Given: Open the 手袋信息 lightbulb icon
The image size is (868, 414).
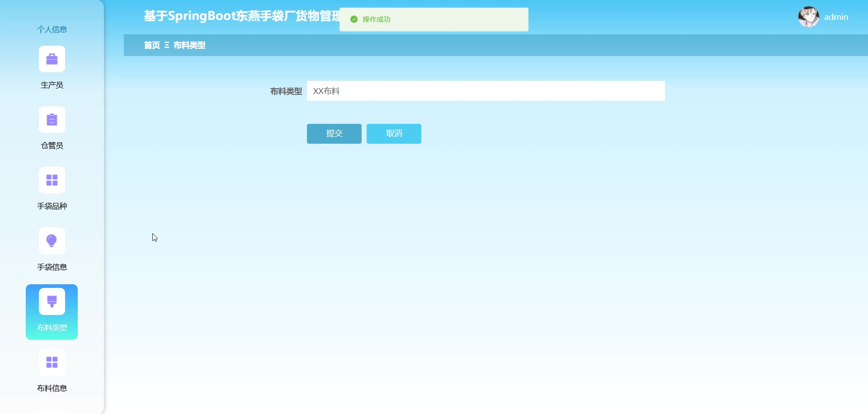Looking at the screenshot, I should pyautogui.click(x=52, y=241).
